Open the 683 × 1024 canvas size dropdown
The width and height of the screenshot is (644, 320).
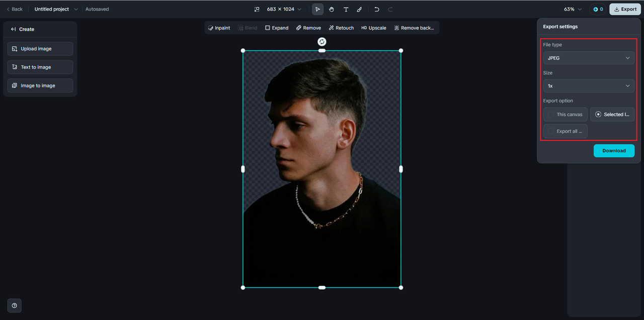[284, 9]
